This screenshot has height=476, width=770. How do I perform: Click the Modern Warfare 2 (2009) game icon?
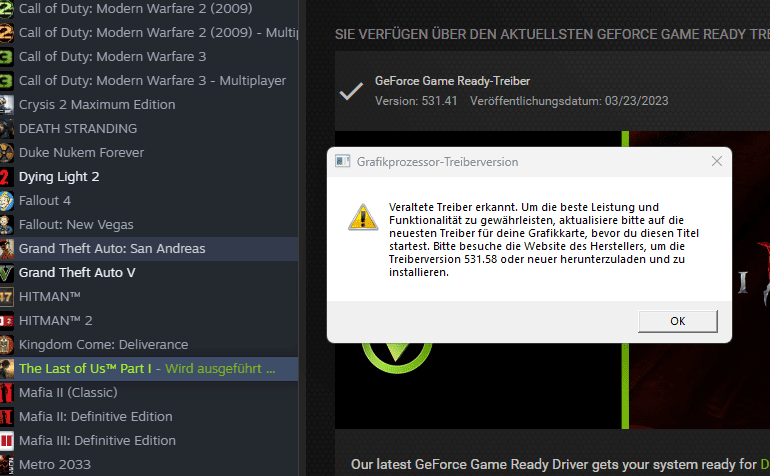(6, 8)
